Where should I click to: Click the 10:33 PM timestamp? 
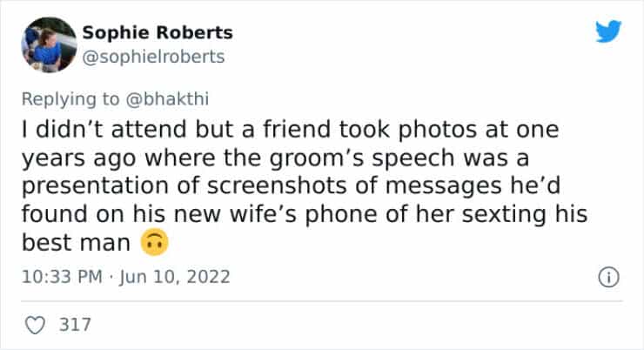(x=56, y=278)
